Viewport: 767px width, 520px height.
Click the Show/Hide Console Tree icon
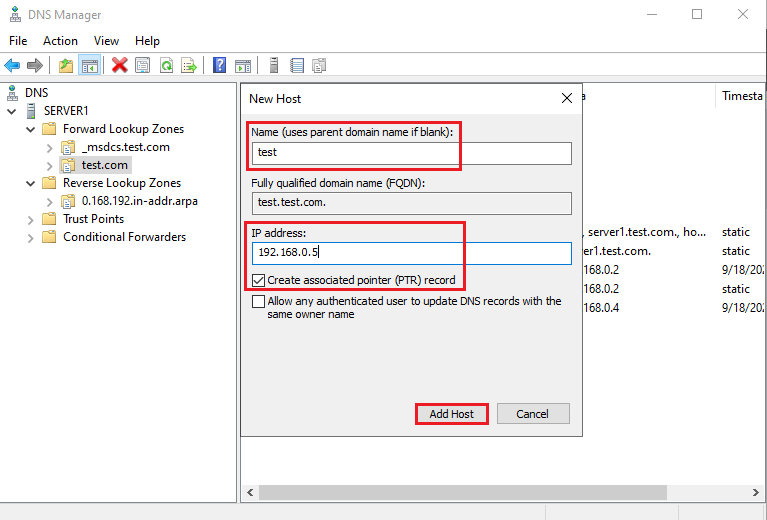coord(89,66)
